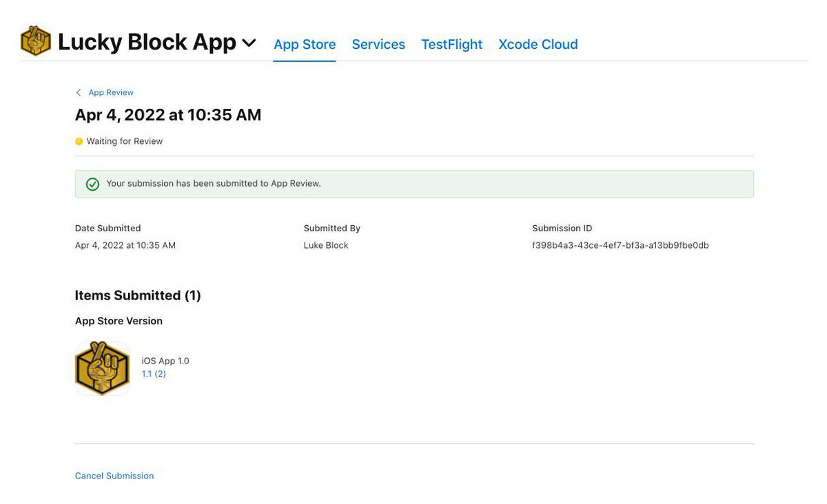Open the Xcode Cloud tab
The width and height of the screenshot is (827, 504).
(x=538, y=44)
